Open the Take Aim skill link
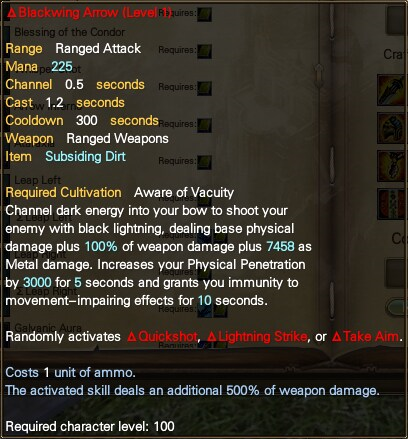The width and height of the screenshot is (408, 439). [x=365, y=337]
